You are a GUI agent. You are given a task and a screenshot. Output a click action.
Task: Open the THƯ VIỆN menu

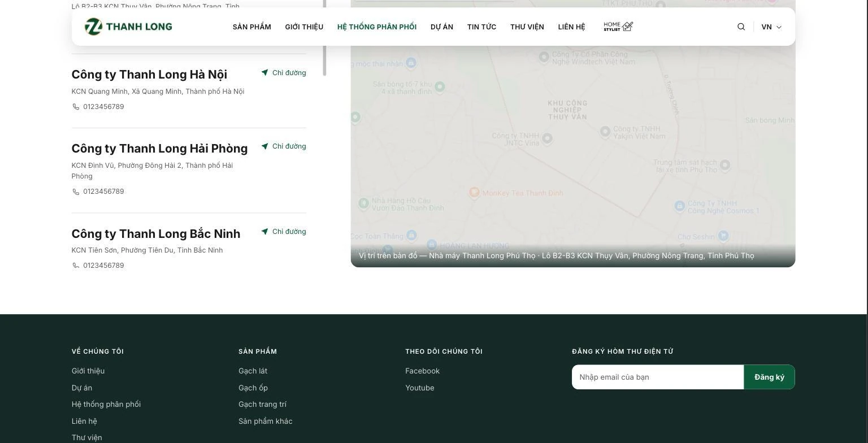(527, 27)
